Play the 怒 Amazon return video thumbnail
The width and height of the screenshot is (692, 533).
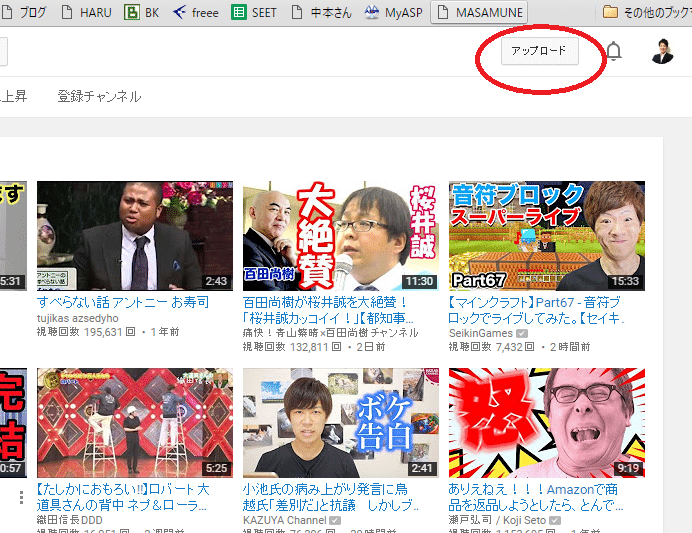click(547, 423)
